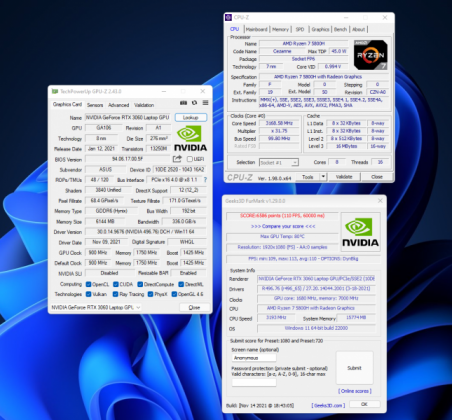Open the CPU-Z SPD tab
Screen dimensions: 452x420
click(300, 29)
